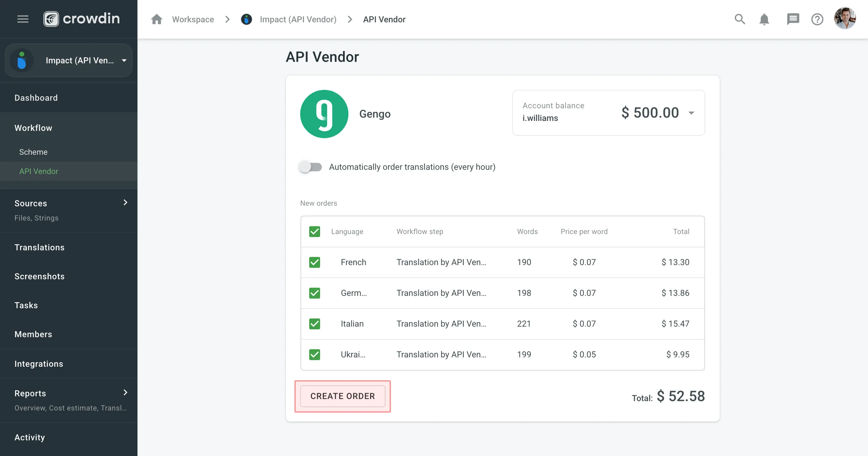This screenshot has width=868, height=456.
Task: Go to Translations in the sidebar
Action: pyautogui.click(x=39, y=247)
